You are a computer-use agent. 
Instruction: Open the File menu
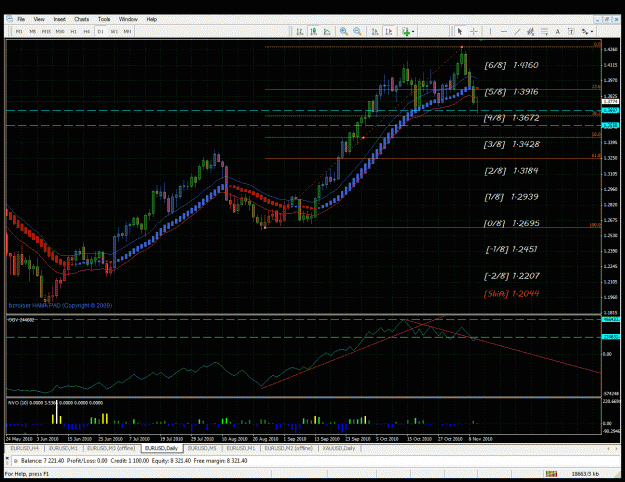pos(21,19)
